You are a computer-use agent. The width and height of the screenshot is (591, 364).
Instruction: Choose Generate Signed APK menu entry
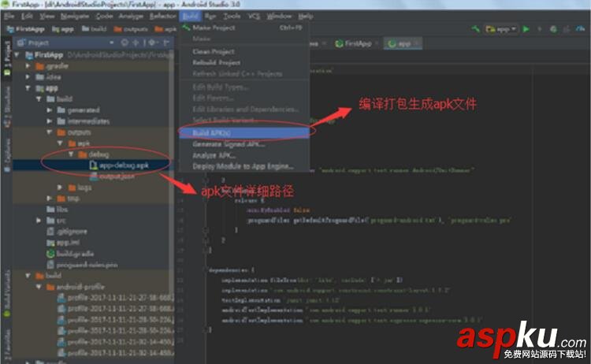coord(244,144)
